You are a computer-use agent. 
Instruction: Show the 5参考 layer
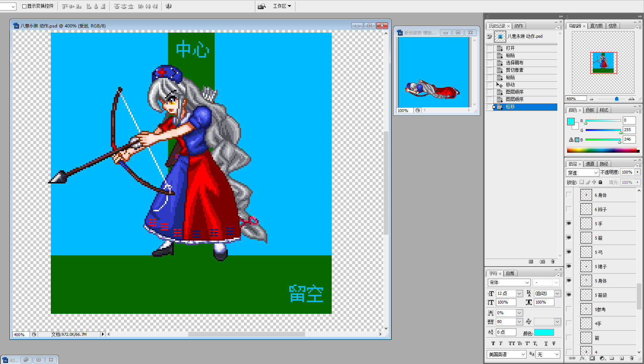[x=569, y=309]
